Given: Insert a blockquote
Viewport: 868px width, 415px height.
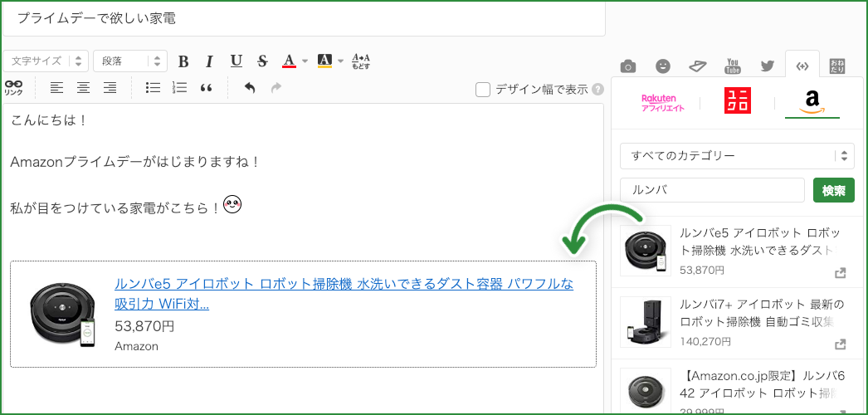Looking at the screenshot, I should pos(206,88).
